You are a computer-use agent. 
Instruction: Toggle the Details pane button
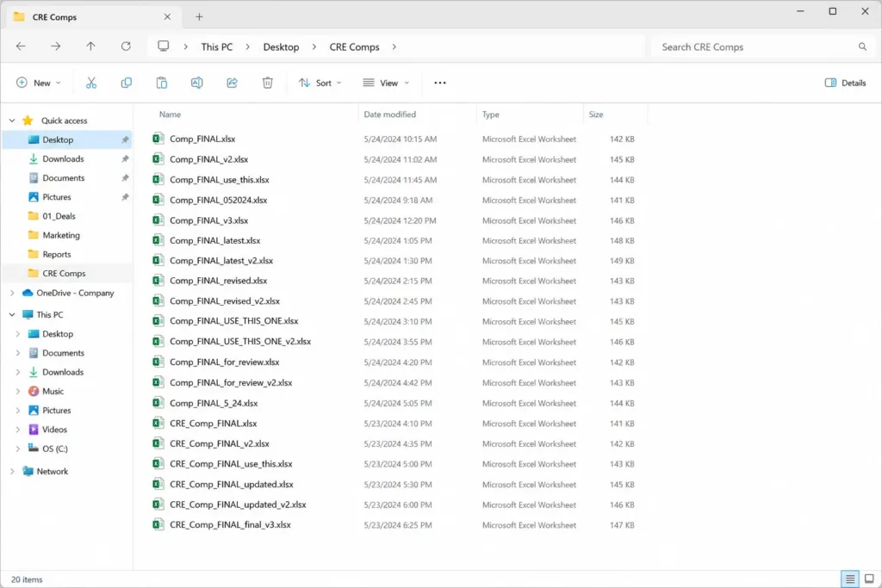click(845, 83)
